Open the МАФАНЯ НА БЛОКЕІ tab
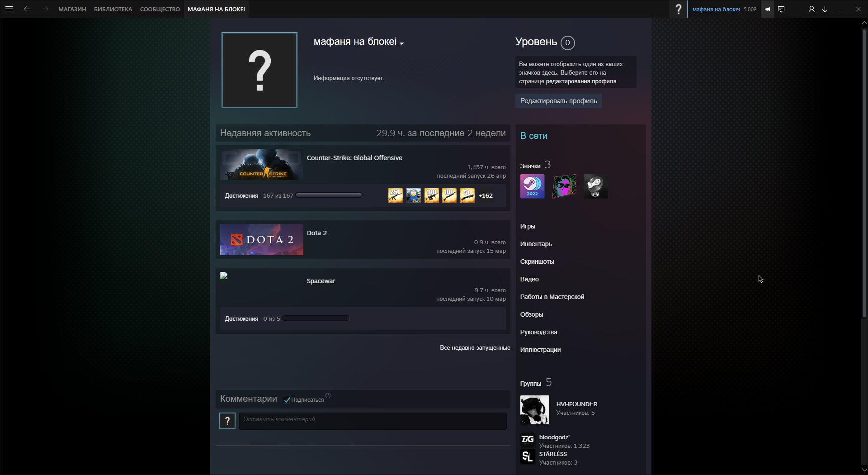Image resolution: width=868 pixels, height=475 pixels. (217, 9)
